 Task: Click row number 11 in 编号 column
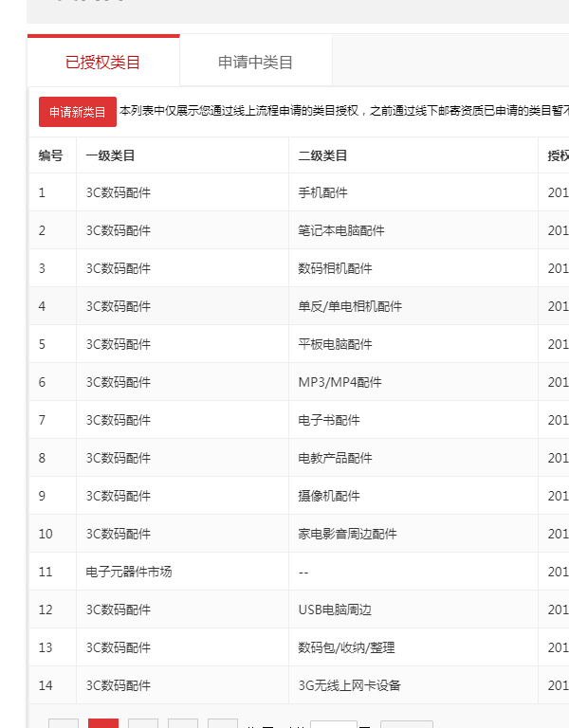(46, 572)
